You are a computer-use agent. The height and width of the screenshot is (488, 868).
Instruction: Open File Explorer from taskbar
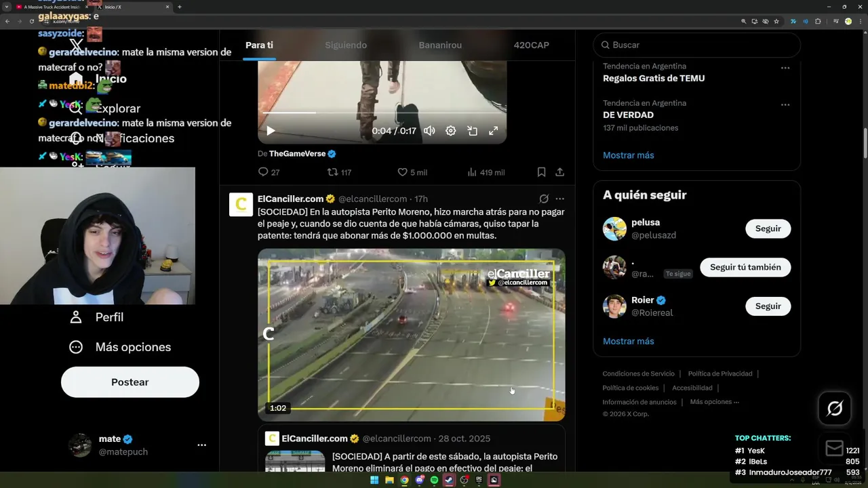click(x=389, y=480)
